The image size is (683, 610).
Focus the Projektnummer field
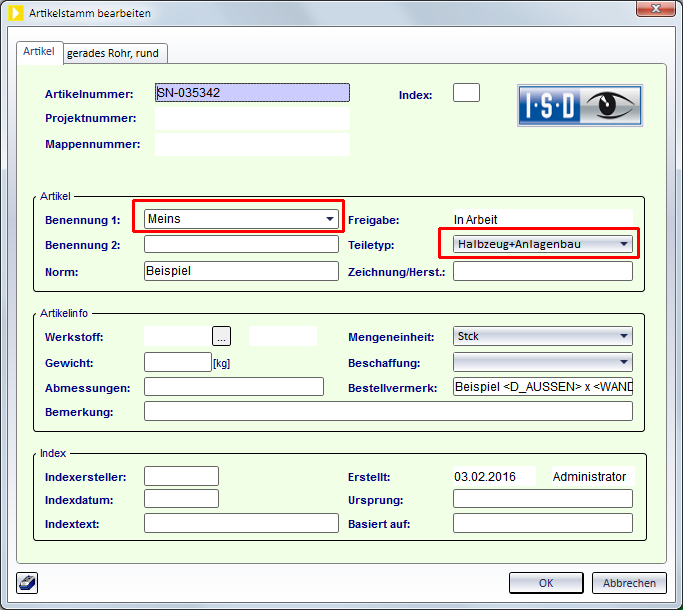tap(252, 119)
